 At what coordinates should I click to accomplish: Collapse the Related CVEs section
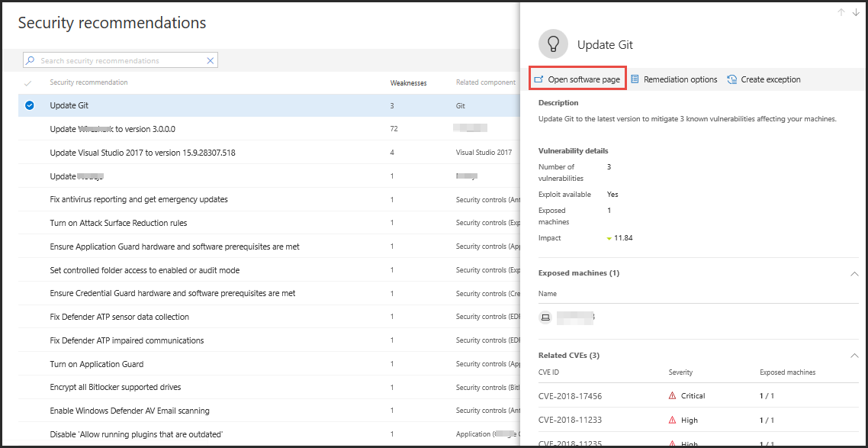(x=854, y=356)
